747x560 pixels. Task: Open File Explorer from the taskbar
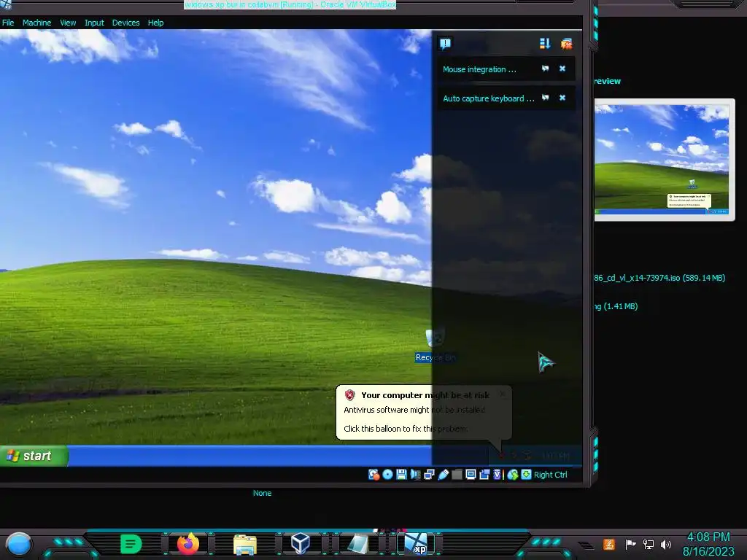pyautogui.click(x=245, y=544)
